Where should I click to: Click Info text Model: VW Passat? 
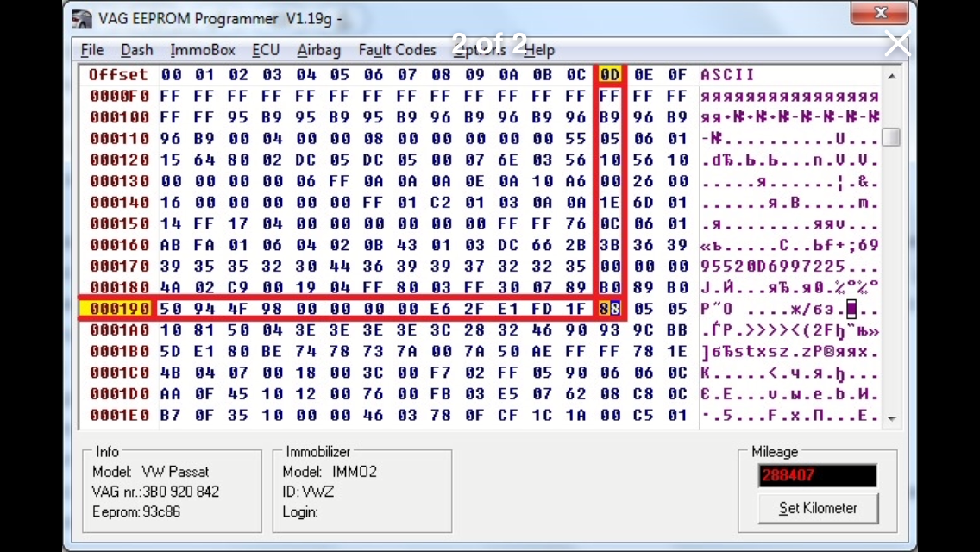pyautogui.click(x=151, y=472)
